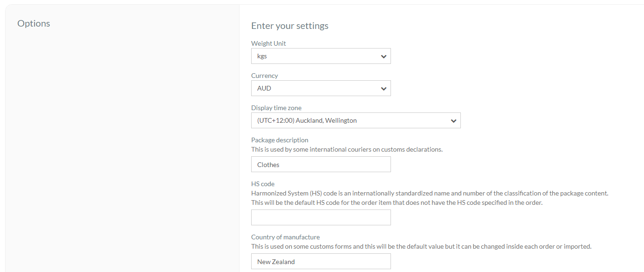The width and height of the screenshot is (644, 272).
Task: Click the Package description field containing Clothes
Action: coord(321,164)
